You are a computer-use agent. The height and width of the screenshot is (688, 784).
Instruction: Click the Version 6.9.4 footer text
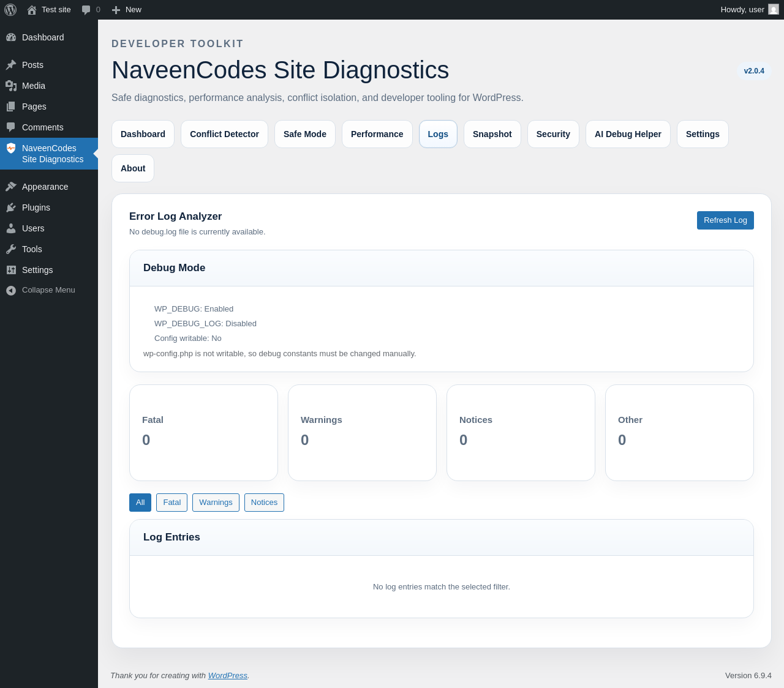tap(748, 675)
